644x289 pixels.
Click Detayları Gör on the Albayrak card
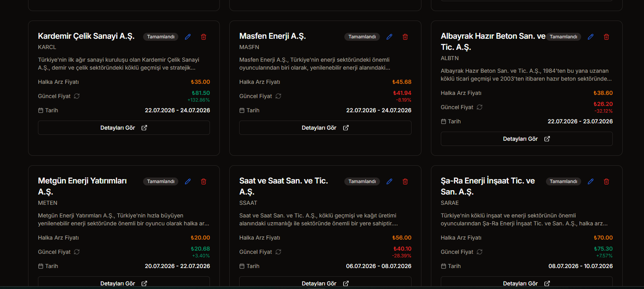tap(527, 139)
